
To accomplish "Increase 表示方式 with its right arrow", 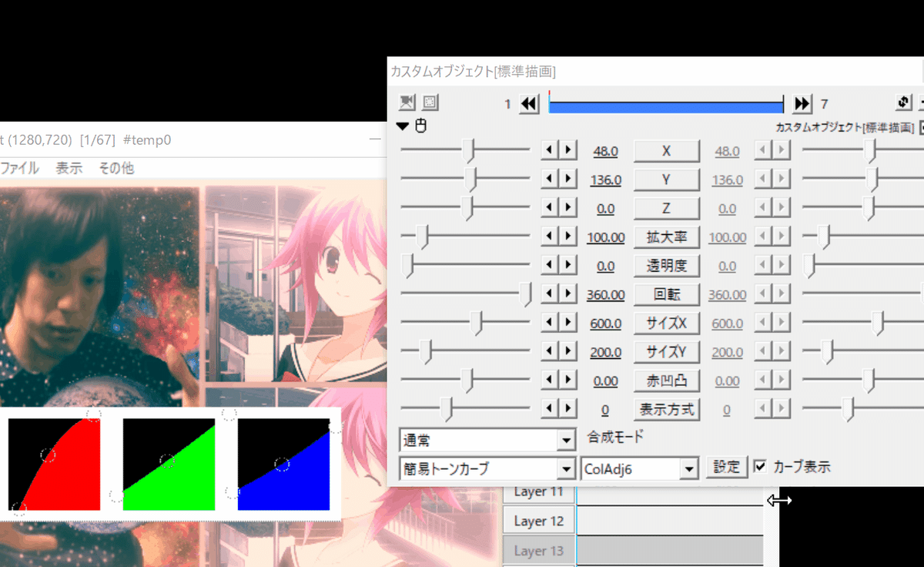I will tap(568, 409).
